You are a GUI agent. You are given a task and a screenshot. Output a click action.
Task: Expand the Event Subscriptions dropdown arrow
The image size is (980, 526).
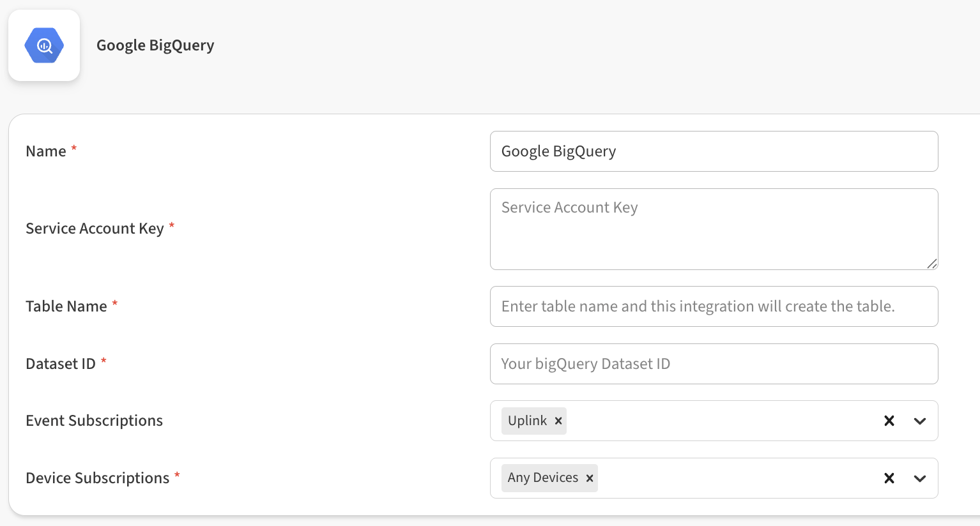tap(920, 421)
